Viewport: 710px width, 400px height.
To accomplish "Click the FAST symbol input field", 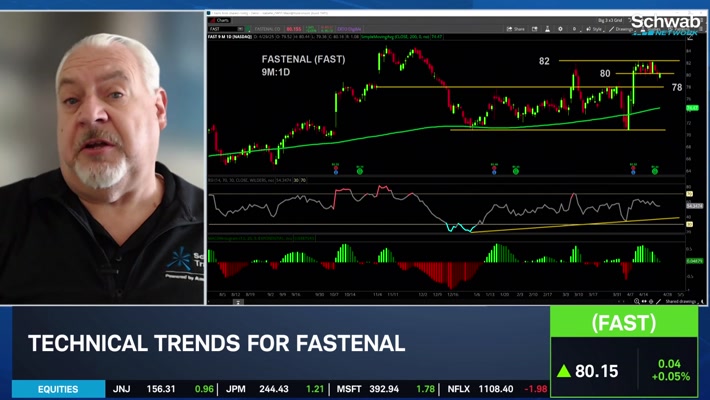I will (x=223, y=29).
